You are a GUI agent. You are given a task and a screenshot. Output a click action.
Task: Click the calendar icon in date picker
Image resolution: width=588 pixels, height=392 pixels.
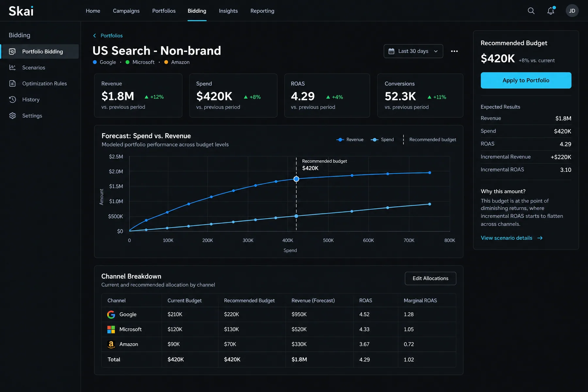pos(391,51)
